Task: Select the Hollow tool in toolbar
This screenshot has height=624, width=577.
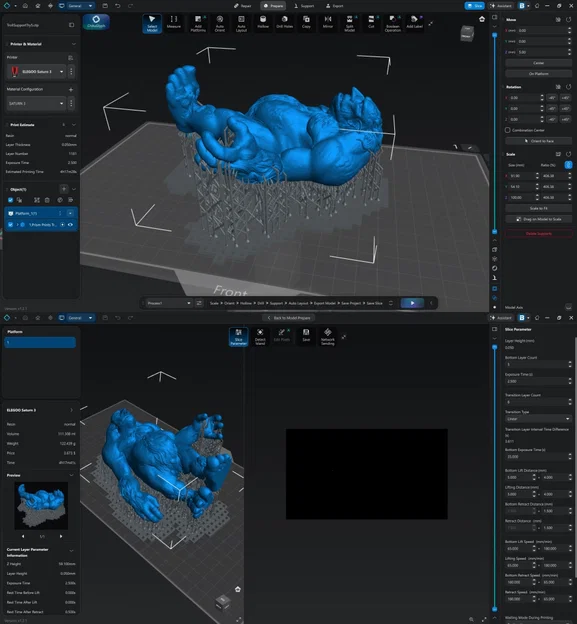Action: 263,23
